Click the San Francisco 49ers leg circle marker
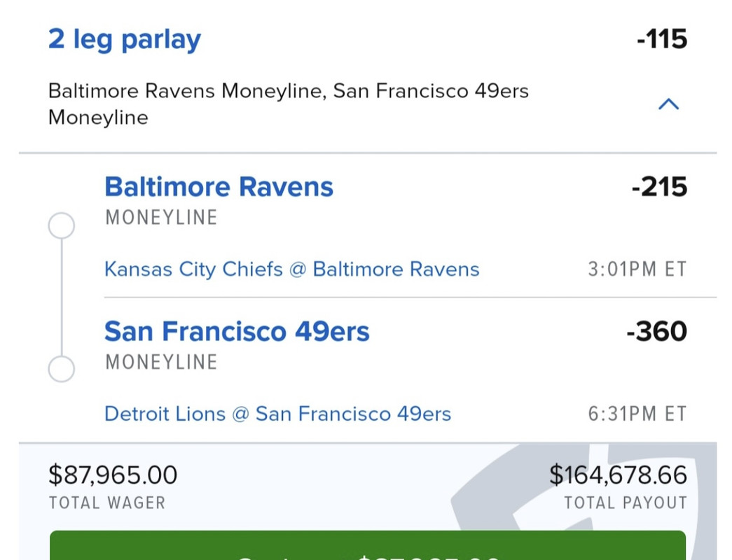Viewport: 732px width, 560px height. click(62, 369)
